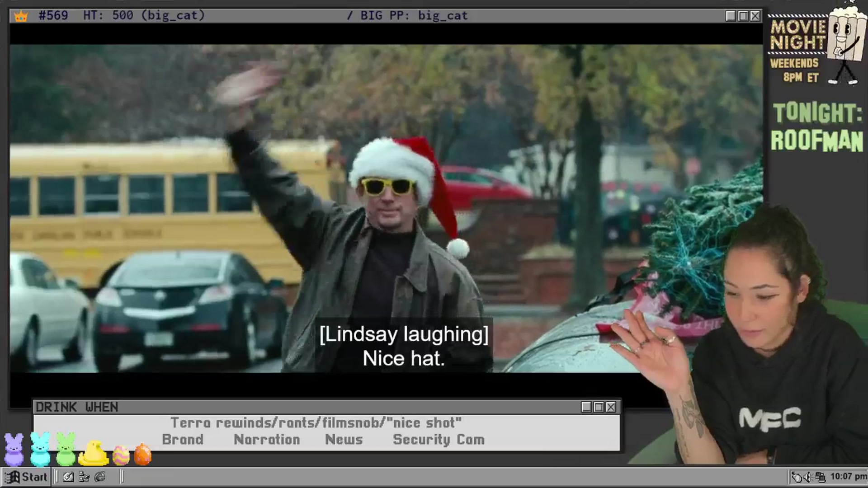Close the DRINK WHEN window
The width and height of the screenshot is (868, 488).
[611, 407]
